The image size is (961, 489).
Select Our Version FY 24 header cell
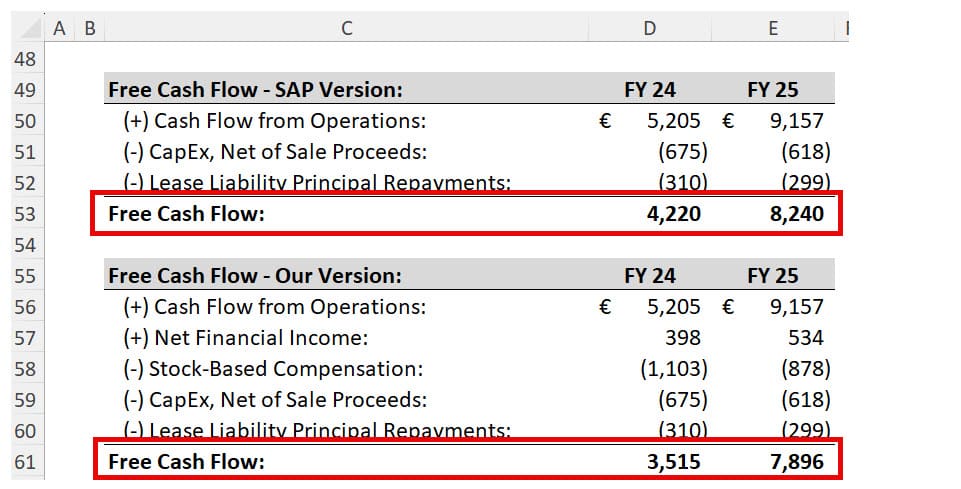coord(650,276)
